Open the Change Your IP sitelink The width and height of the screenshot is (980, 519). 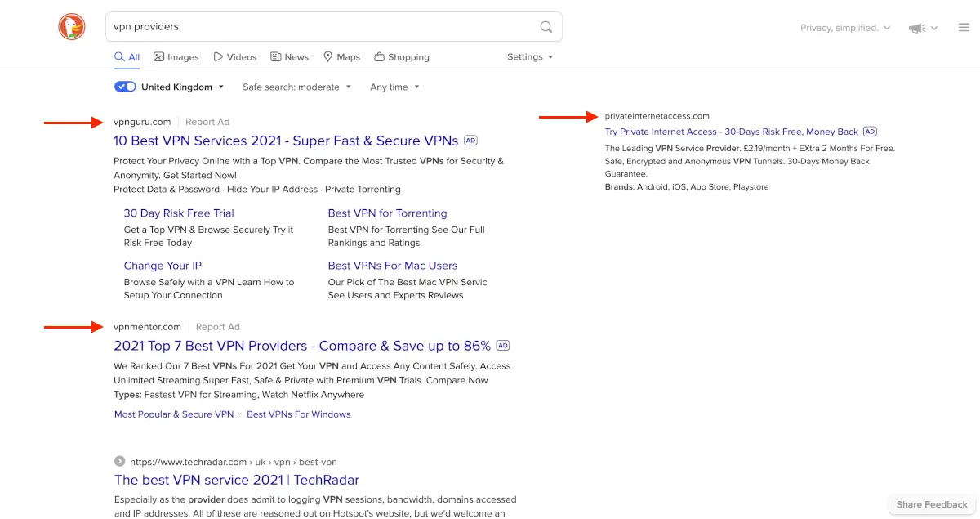click(163, 266)
